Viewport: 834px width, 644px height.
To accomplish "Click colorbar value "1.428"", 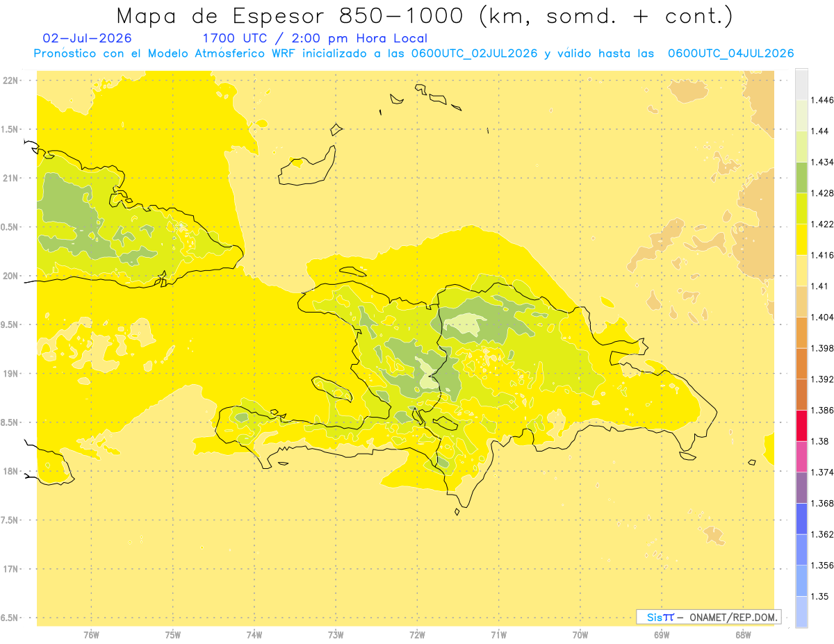I will coord(823,193).
